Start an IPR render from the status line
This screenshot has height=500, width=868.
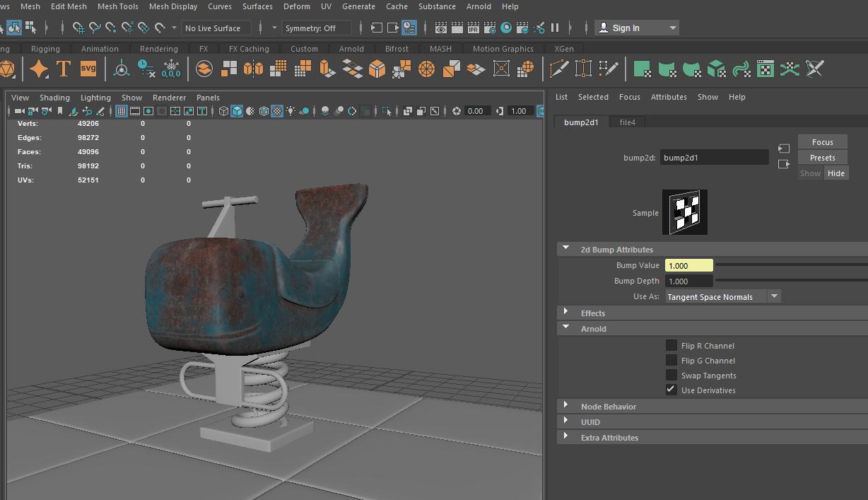point(474,28)
